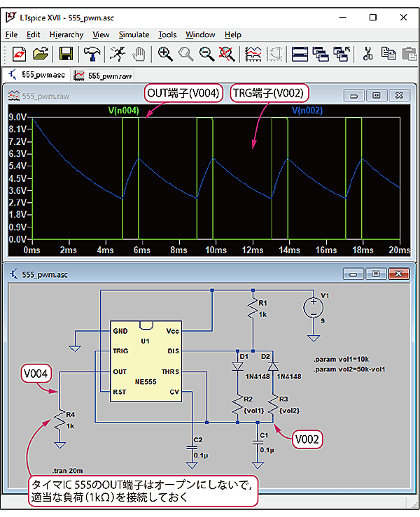Viewport: 420px width, 517px height.
Task: Tile windows using the tile toolbar icon
Action: click(x=300, y=53)
